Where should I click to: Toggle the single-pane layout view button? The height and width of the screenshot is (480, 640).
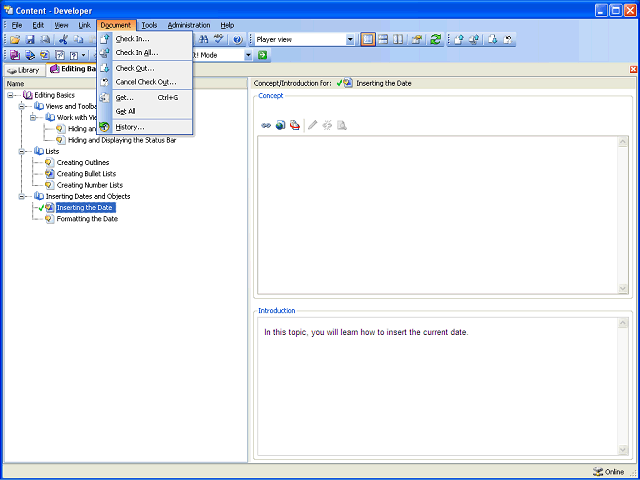368,40
